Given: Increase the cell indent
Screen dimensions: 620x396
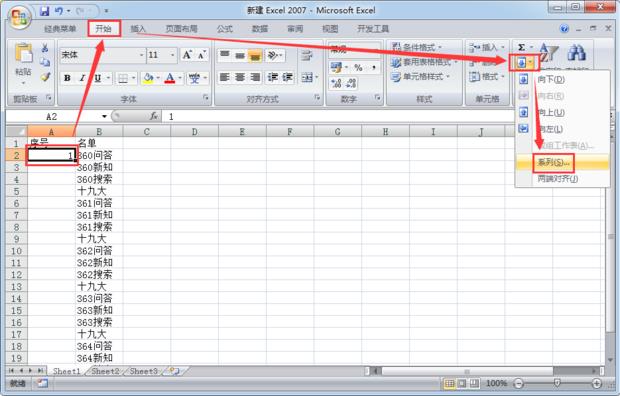Looking at the screenshot, I should click(287, 77).
